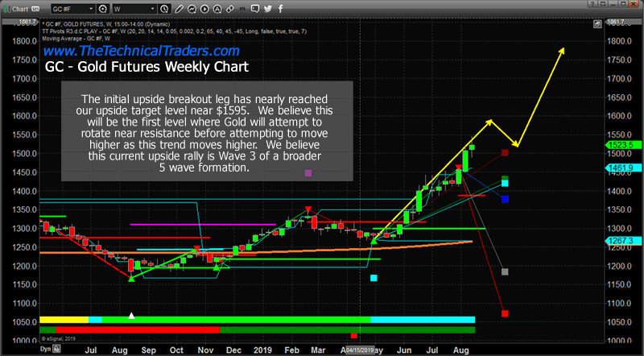Click the Jul 2018 label on time axis
Viewport: 644px width, 356px height.
pyautogui.click(x=91, y=350)
